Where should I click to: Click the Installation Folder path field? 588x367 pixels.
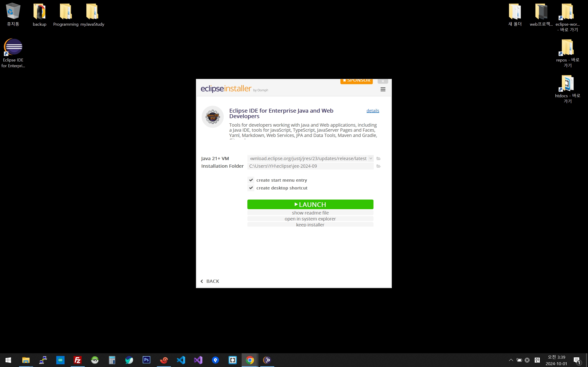pyautogui.click(x=310, y=166)
